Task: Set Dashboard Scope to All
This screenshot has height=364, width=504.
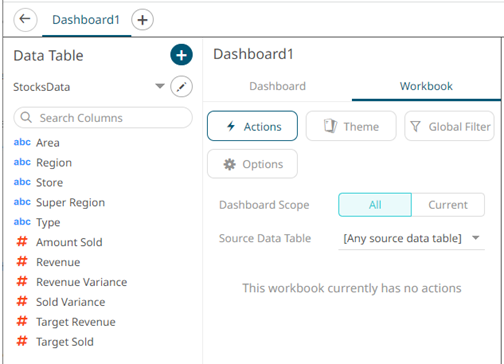Action: pyautogui.click(x=375, y=205)
